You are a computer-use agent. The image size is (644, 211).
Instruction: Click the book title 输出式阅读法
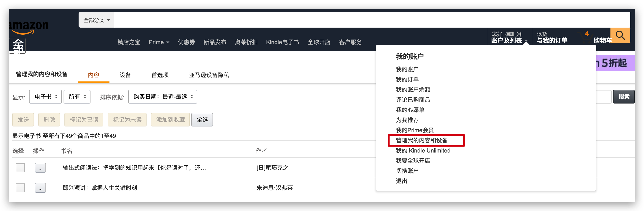(134, 168)
